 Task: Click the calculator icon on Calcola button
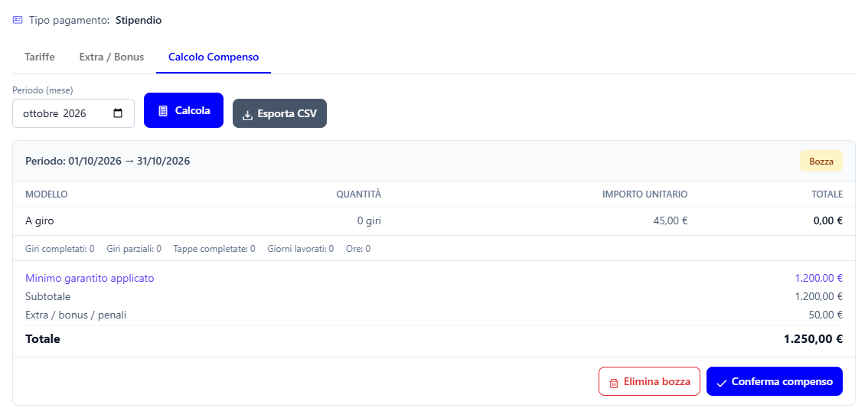(x=163, y=111)
